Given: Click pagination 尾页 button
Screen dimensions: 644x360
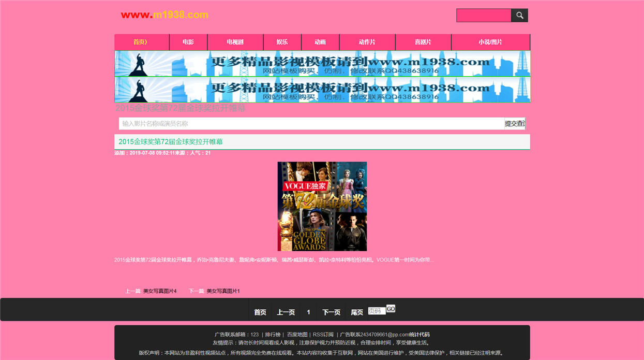Looking at the screenshot, I should pos(357,312).
